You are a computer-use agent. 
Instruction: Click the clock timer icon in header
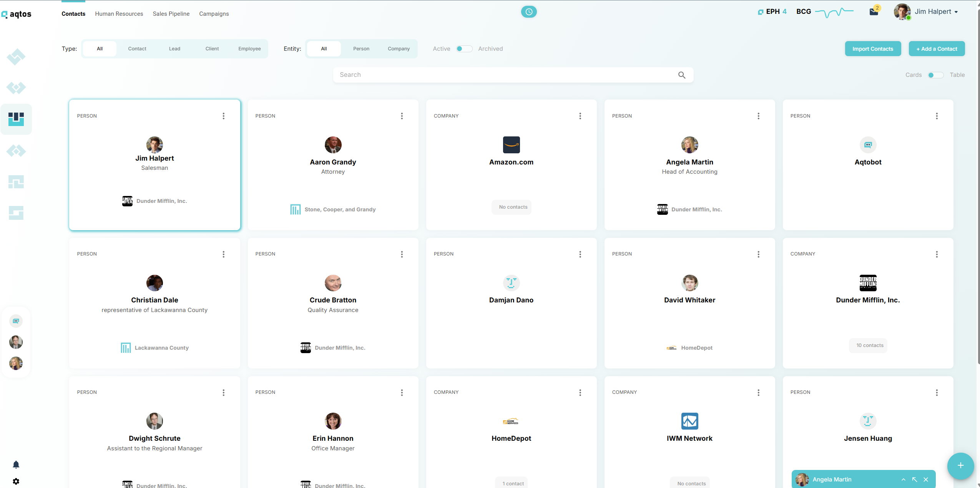529,12
